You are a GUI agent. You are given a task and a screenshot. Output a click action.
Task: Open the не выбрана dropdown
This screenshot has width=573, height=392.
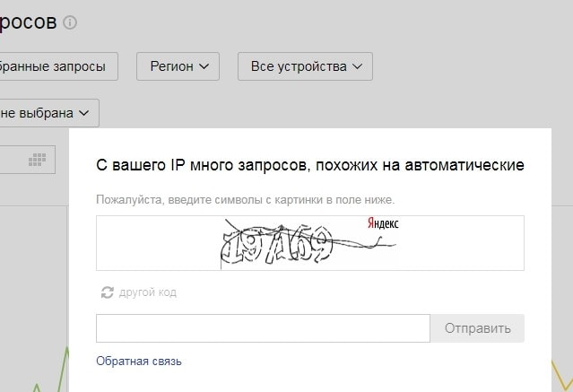(49, 113)
